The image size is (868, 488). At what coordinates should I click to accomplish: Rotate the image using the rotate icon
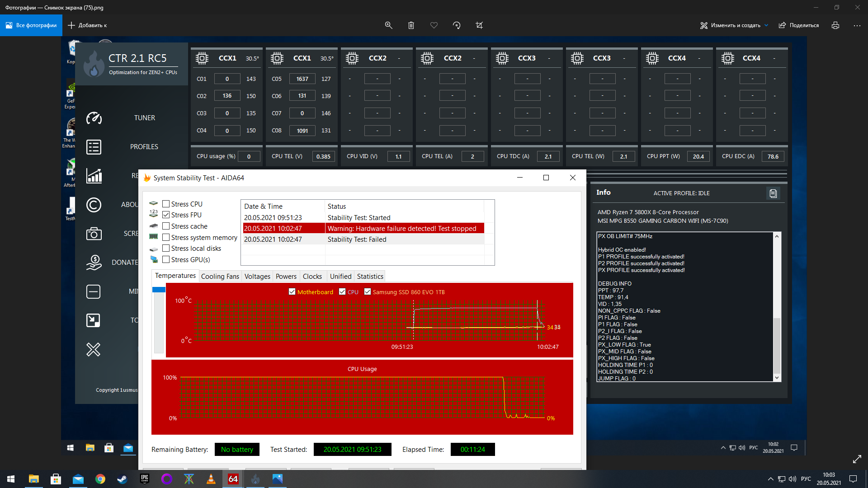(457, 25)
